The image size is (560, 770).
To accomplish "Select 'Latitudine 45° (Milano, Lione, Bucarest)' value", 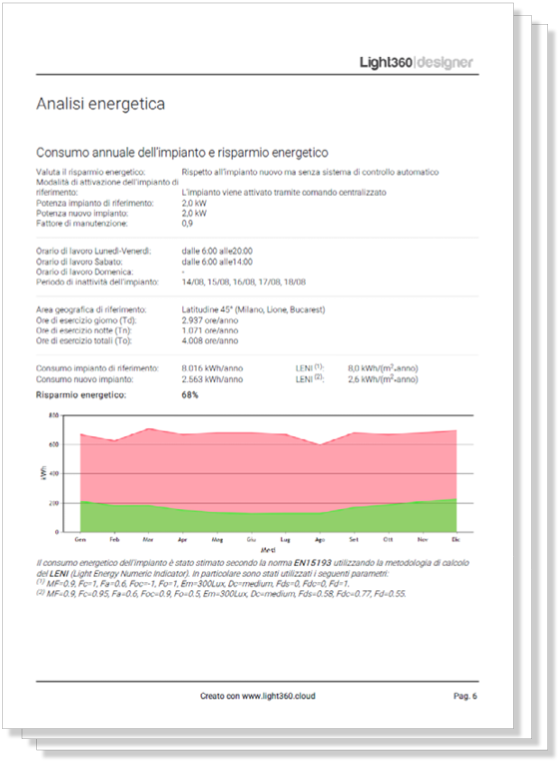I will coord(253,310).
